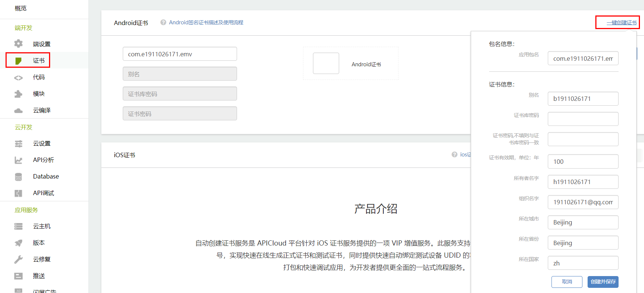Click the wrench icon beside 云修复

[18, 260]
